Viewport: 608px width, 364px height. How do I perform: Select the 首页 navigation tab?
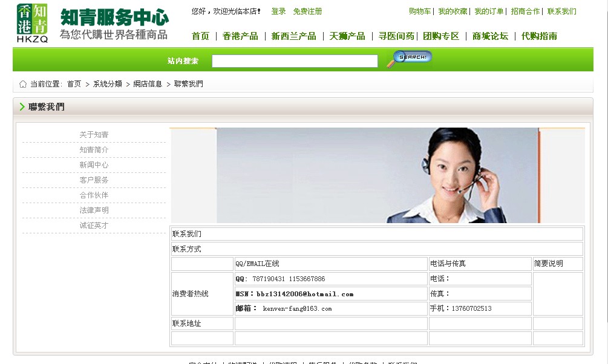(x=200, y=36)
